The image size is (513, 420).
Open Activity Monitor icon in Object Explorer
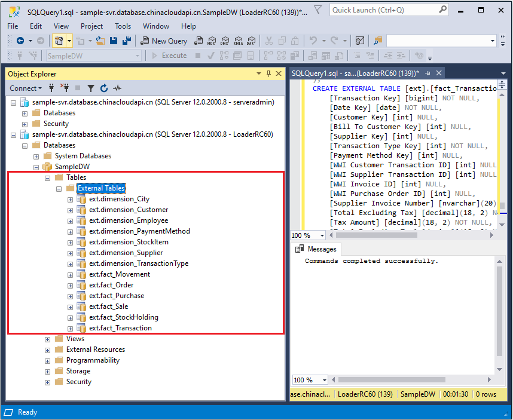click(x=117, y=88)
